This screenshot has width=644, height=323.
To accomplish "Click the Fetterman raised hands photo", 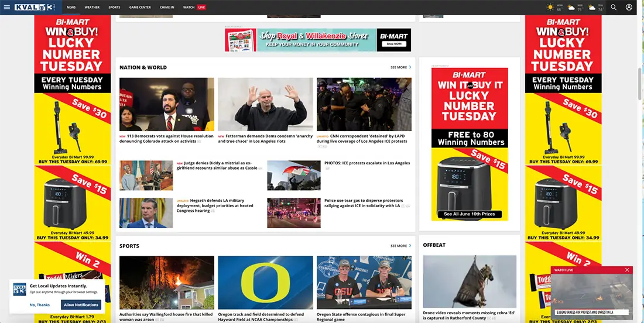I will coord(265,104).
